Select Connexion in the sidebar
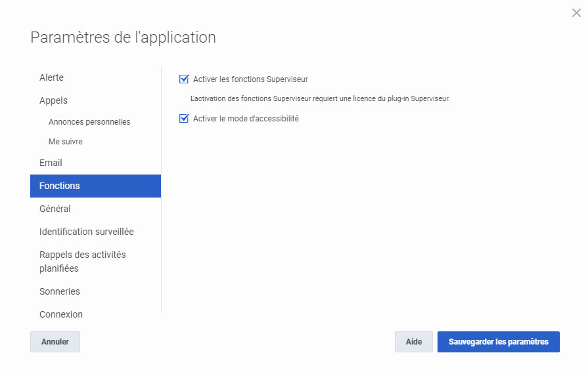Image resolution: width=588 pixels, height=376 pixels. pos(61,314)
